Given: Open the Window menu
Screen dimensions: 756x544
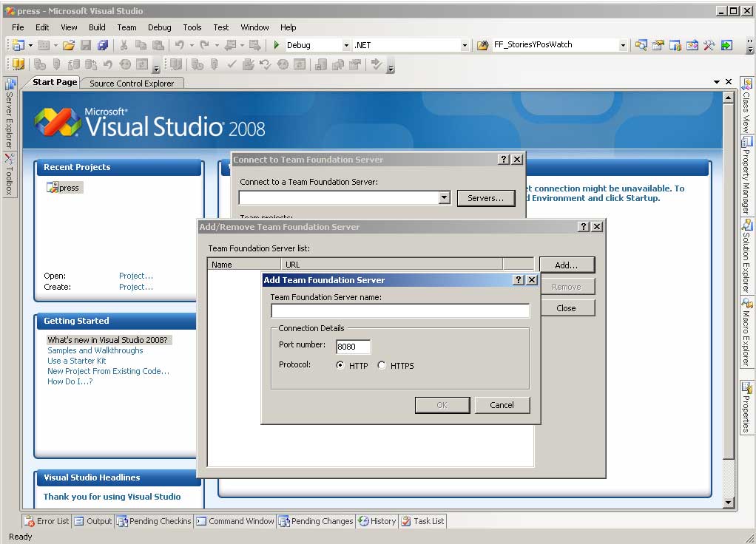Looking at the screenshot, I should (x=254, y=27).
